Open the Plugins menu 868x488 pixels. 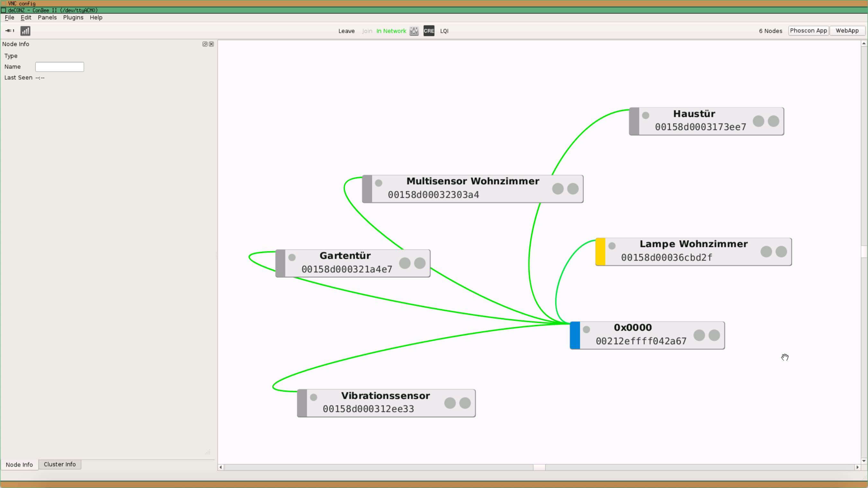tap(73, 18)
